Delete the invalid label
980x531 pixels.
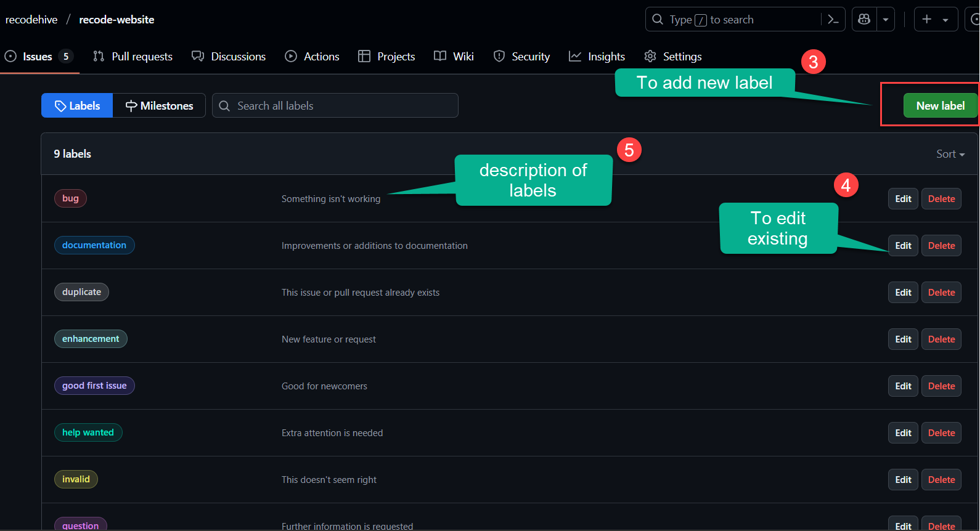[941, 480]
